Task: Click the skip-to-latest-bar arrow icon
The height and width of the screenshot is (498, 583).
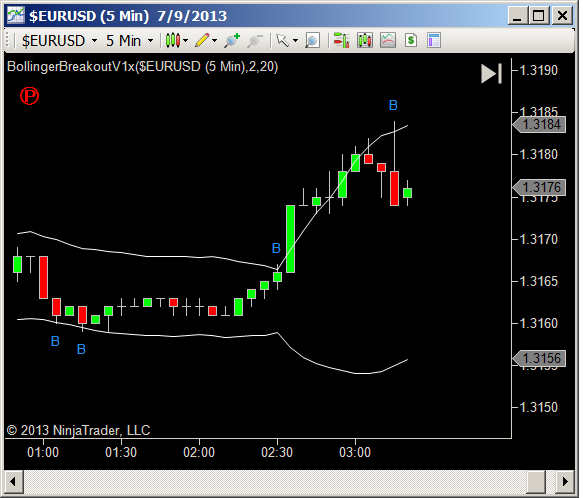Action: (491, 74)
